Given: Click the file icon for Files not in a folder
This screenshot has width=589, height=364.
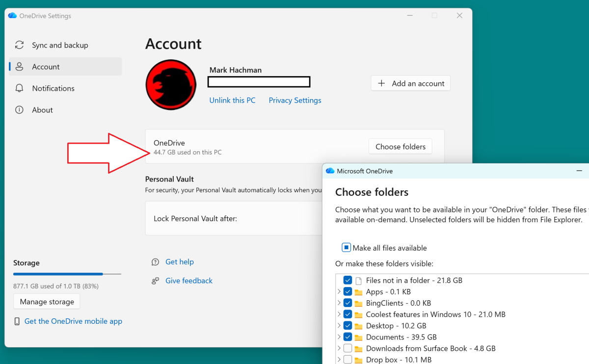Looking at the screenshot, I should click(358, 281).
